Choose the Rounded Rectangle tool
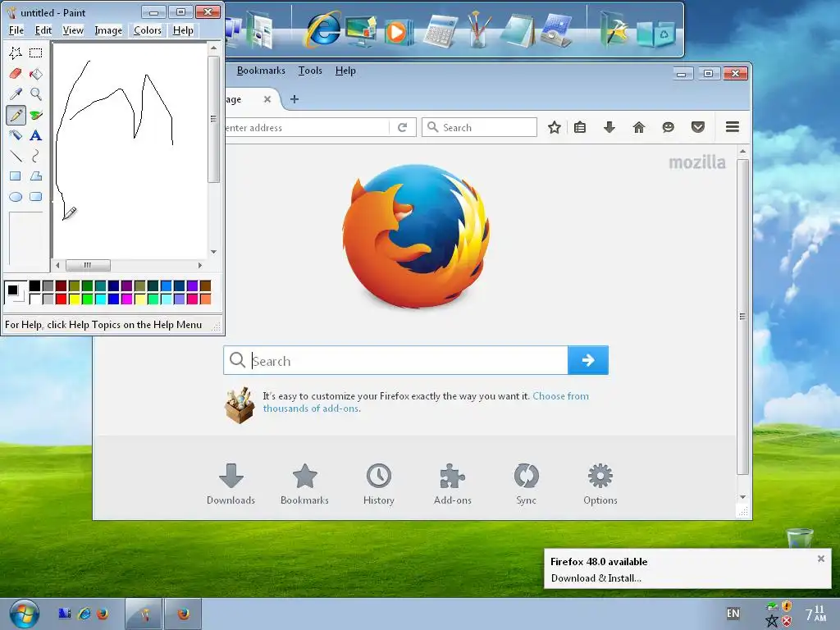Viewport: 840px width, 630px height. [36, 197]
